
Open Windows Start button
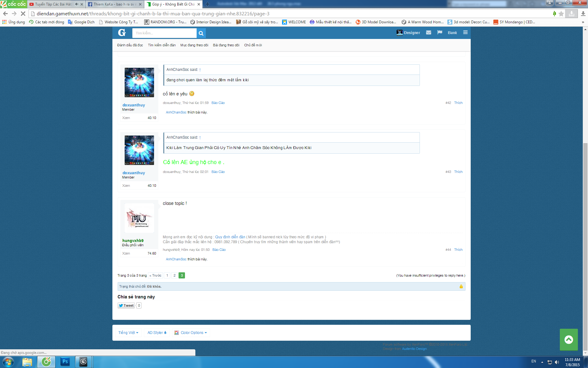tap(8, 362)
